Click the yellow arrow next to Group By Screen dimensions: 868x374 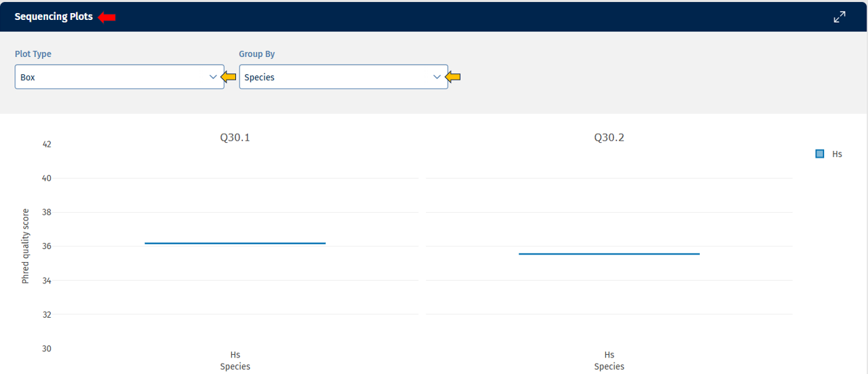click(x=454, y=77)
